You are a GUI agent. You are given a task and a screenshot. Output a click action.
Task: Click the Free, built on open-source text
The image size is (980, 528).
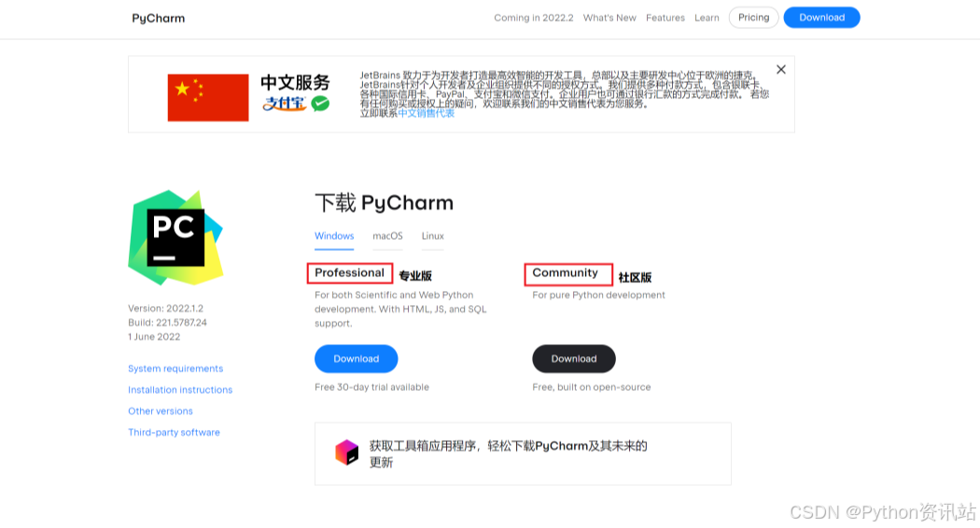point(591,387)
